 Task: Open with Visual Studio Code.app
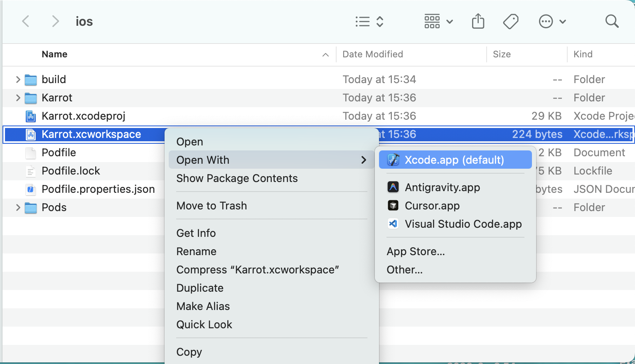[x=455, y=224]
